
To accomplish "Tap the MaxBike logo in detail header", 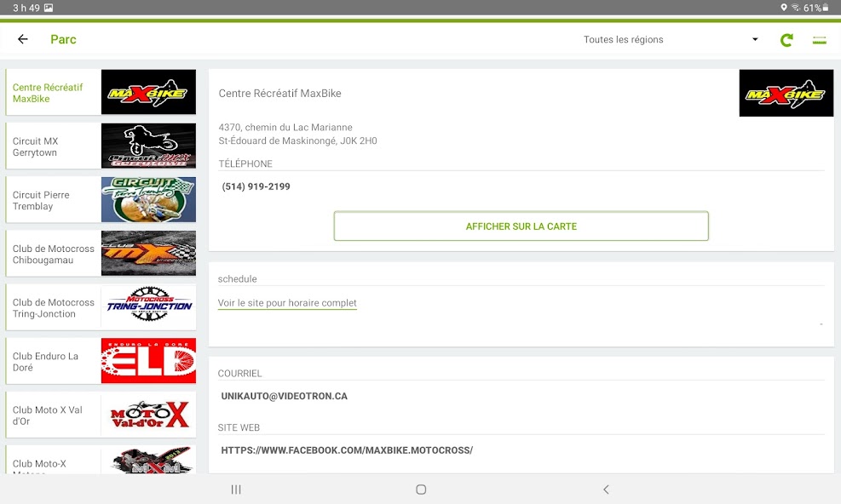I will coord(786,94).
